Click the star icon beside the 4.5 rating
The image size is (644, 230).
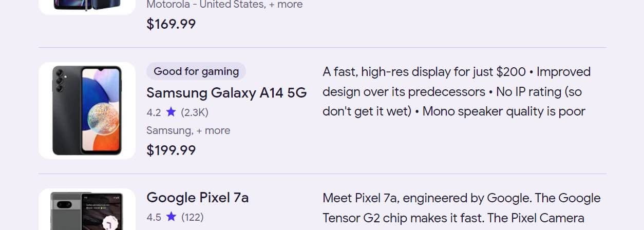point(171,217)
